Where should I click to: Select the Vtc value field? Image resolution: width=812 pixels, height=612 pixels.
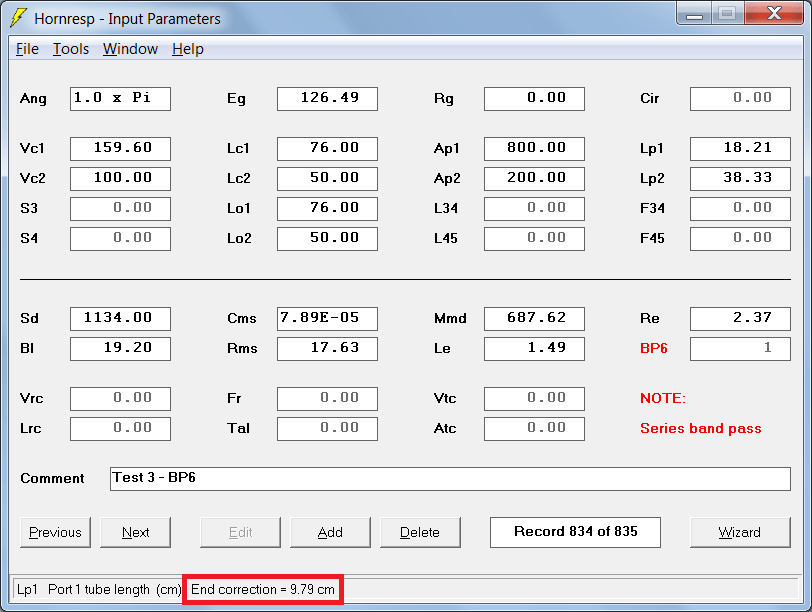[x=534, y=399]
